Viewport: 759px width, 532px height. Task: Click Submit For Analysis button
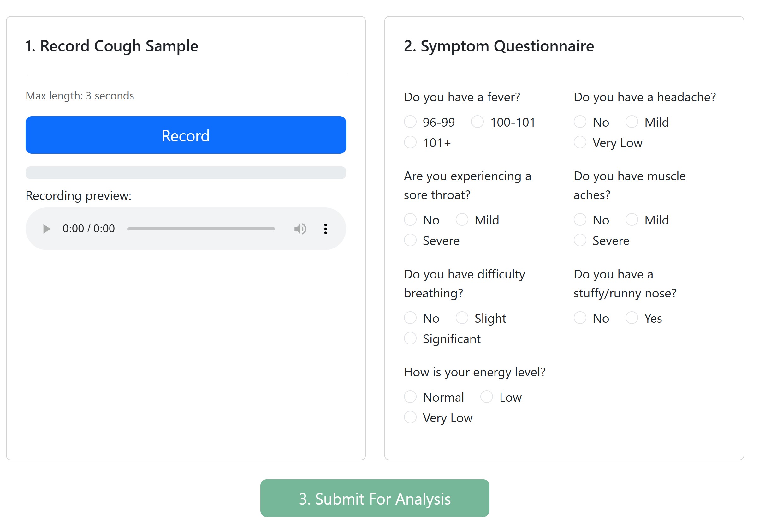[375, 498]
